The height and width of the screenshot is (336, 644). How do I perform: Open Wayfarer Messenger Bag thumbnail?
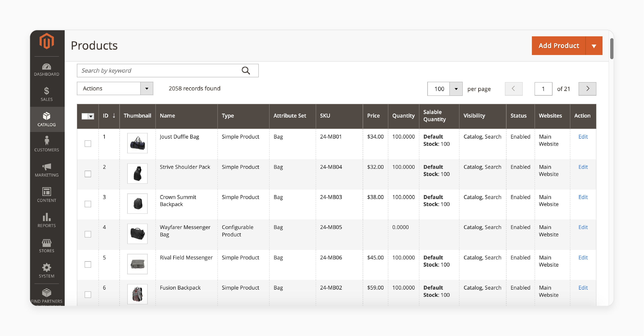pos(137,234)
